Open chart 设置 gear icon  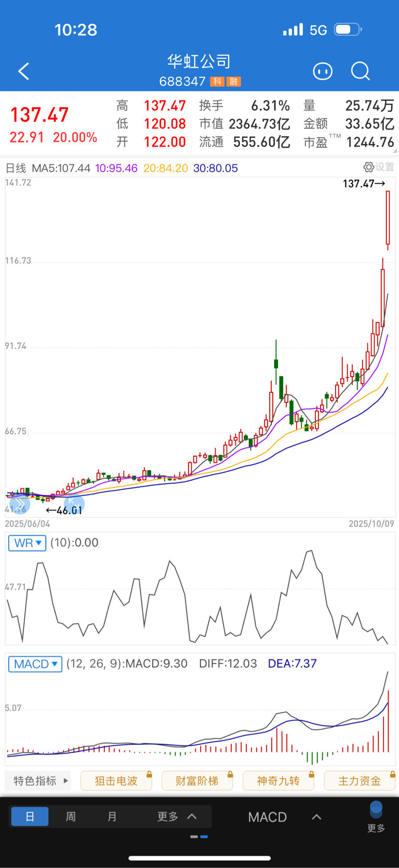tap(368, 167)
